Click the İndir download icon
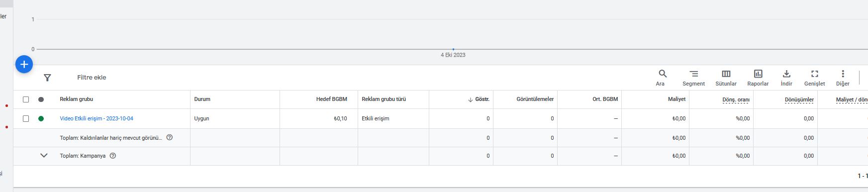Image resolution: width=868 pixels, height=192 pixels. (x=786, y=74)
